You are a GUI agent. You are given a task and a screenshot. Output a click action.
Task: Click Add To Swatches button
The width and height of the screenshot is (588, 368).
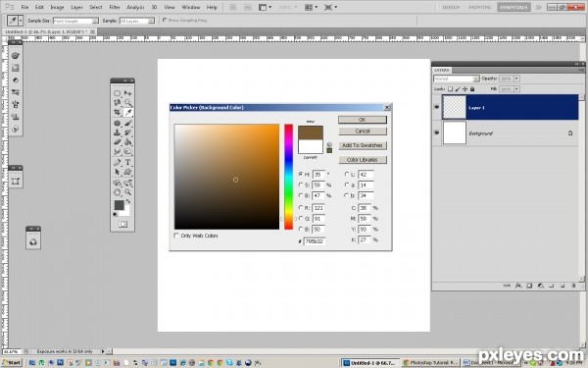tap(363, 145)
